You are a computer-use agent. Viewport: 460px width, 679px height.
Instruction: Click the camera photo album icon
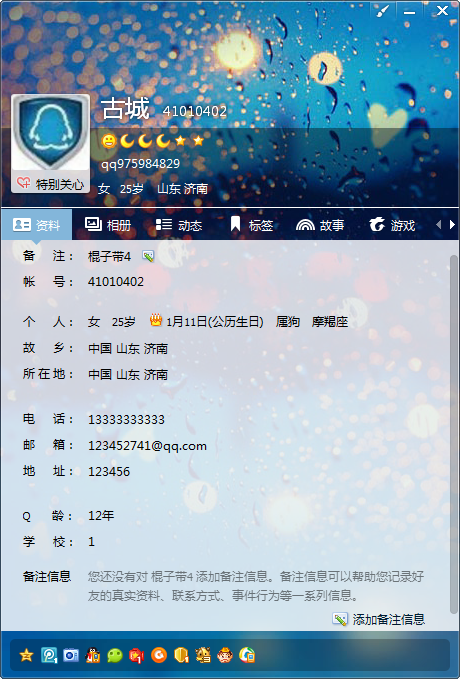click(71, 655)
